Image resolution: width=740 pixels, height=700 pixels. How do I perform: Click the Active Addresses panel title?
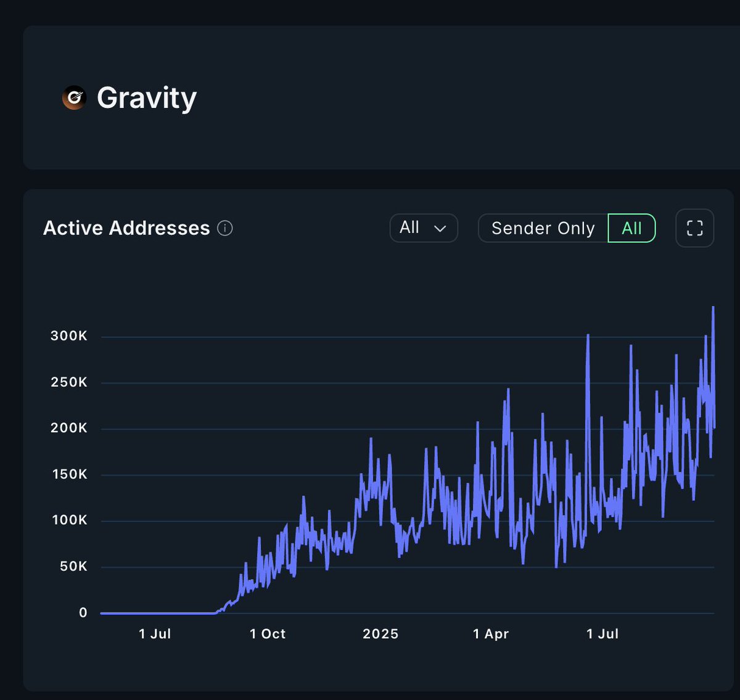(x=126, y=228)
